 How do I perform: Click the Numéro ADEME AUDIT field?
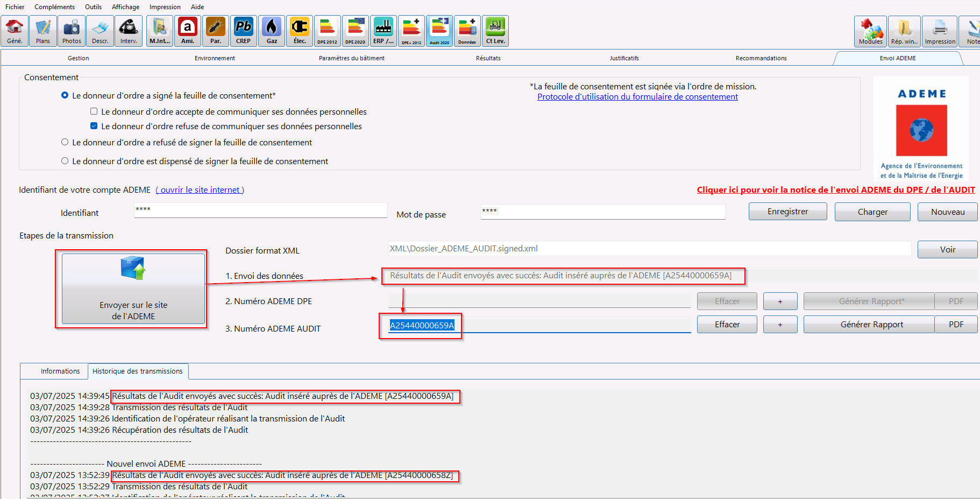pos(539,325)
